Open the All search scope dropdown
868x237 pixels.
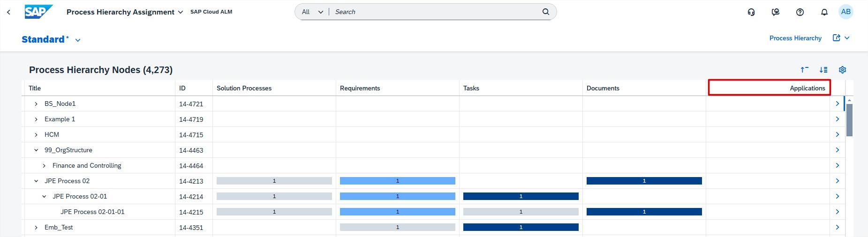coord(312,12)
